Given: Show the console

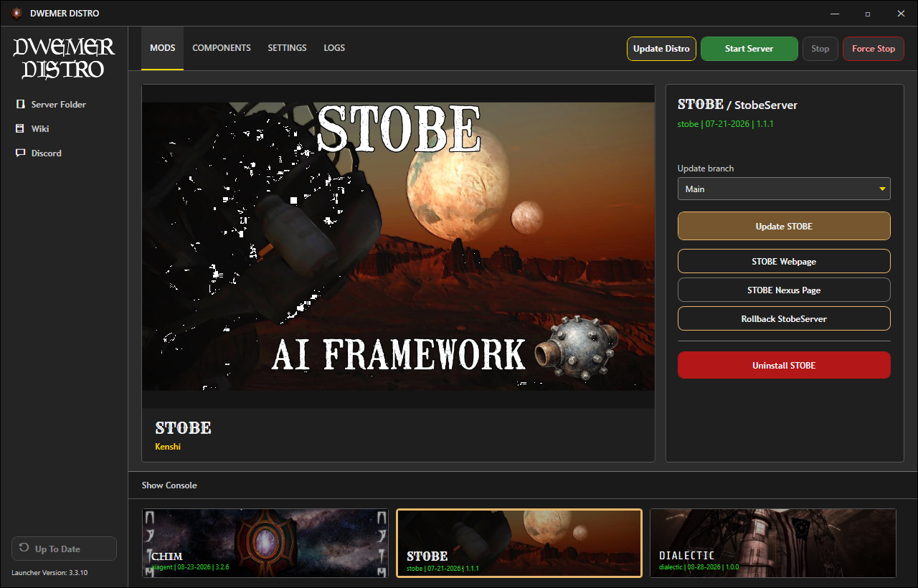Looking at the screenshot, I should (x=169, y=485).
